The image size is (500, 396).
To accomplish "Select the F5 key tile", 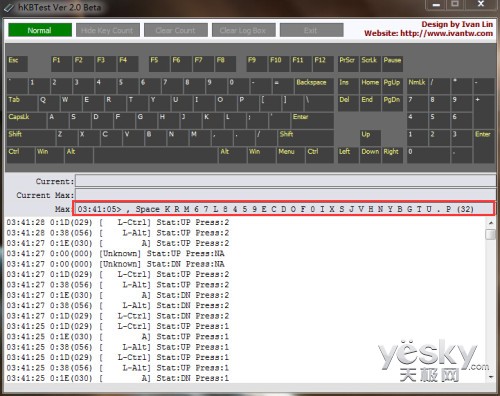I will point(159,64).
